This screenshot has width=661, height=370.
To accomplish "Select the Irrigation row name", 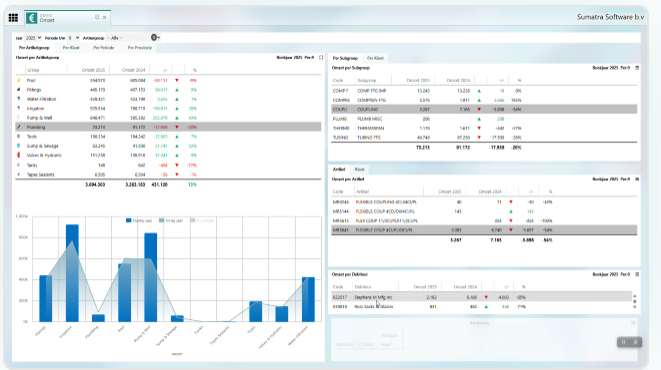I will tap(35, 108).
